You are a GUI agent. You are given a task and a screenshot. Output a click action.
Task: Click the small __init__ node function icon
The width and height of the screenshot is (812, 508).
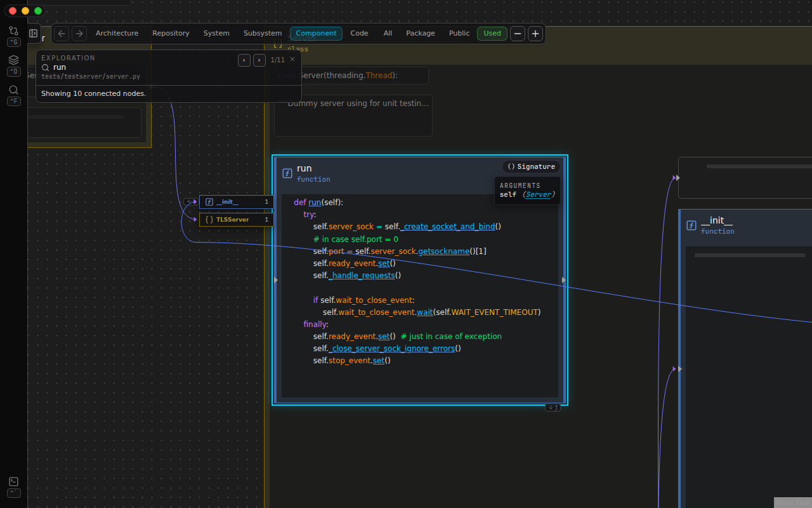[x=209, y=202]
